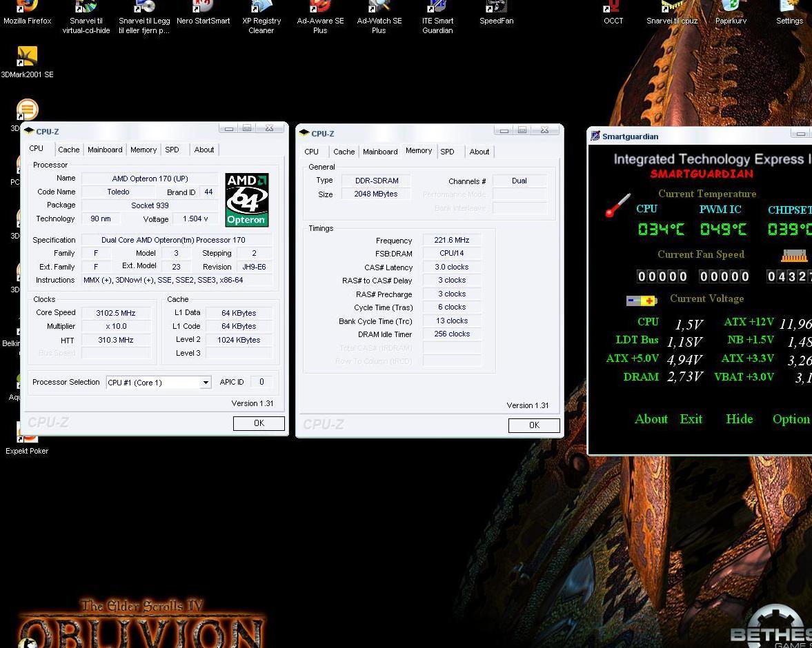The width and height of the screenshot is (812, 648).
Task: Click Exit in Smartguardian
Action: [691, 418]
